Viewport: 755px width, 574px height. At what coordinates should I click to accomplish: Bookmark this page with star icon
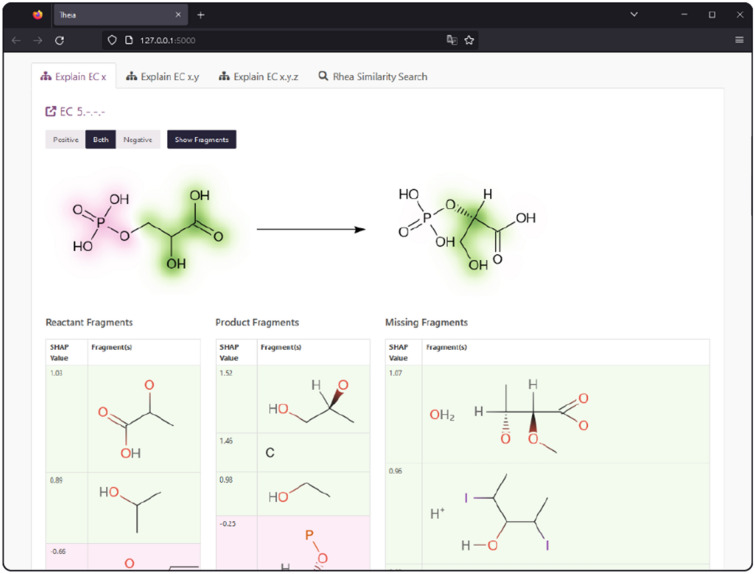[x=469, y=40]
